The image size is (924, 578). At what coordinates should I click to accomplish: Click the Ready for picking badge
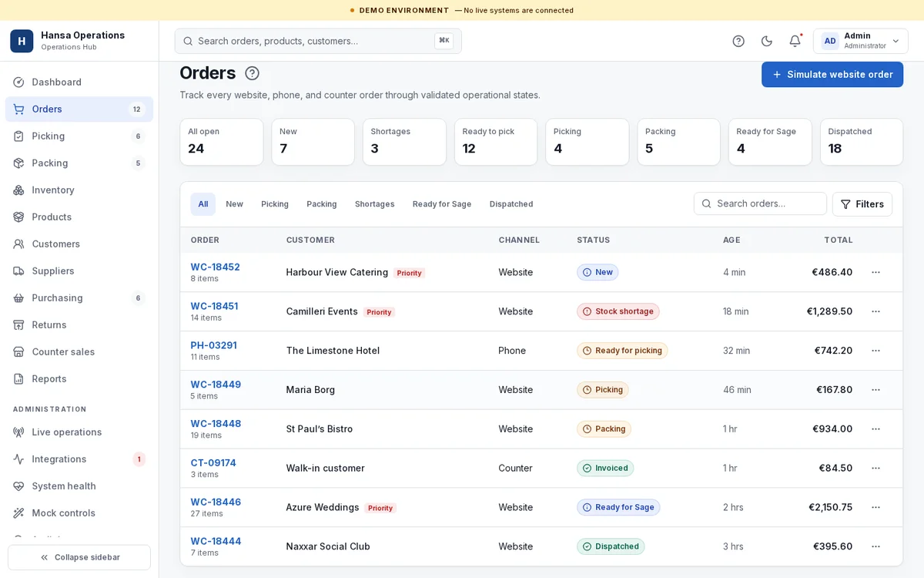pos(622,351)
